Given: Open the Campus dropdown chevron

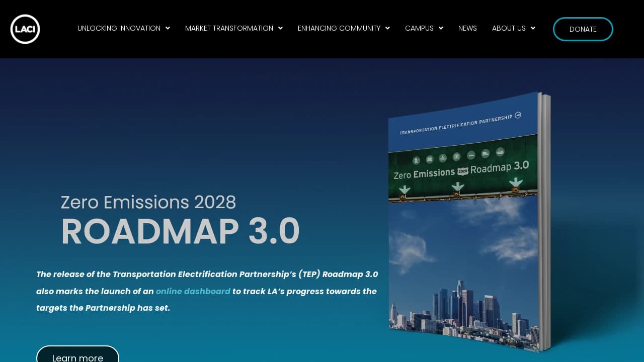Looking at the screenshot, I should pos(441,28).
